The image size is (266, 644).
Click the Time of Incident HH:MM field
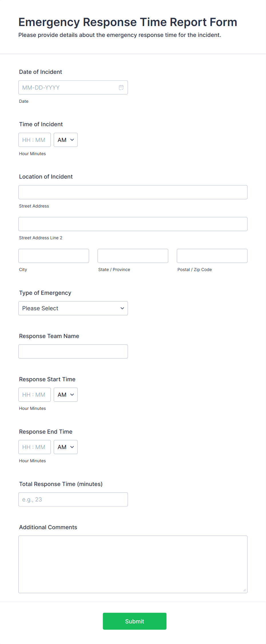[x=34, y=140]
